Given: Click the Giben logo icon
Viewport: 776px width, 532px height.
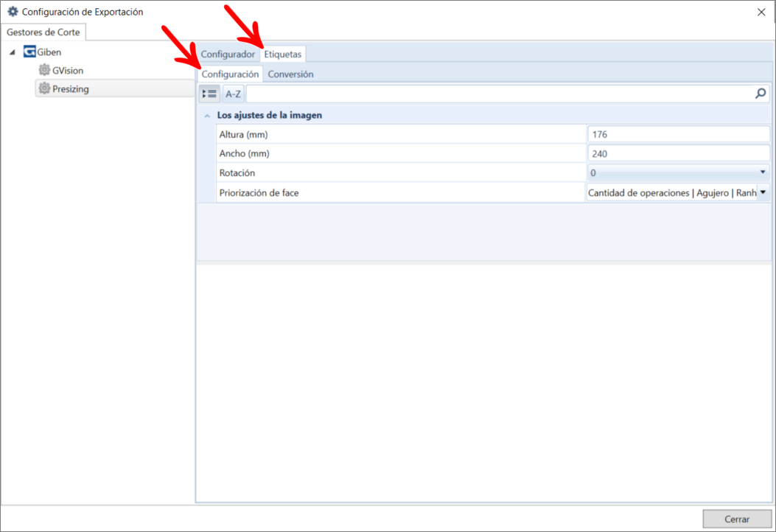Looking at the screenshot, I should pos(29,52).
